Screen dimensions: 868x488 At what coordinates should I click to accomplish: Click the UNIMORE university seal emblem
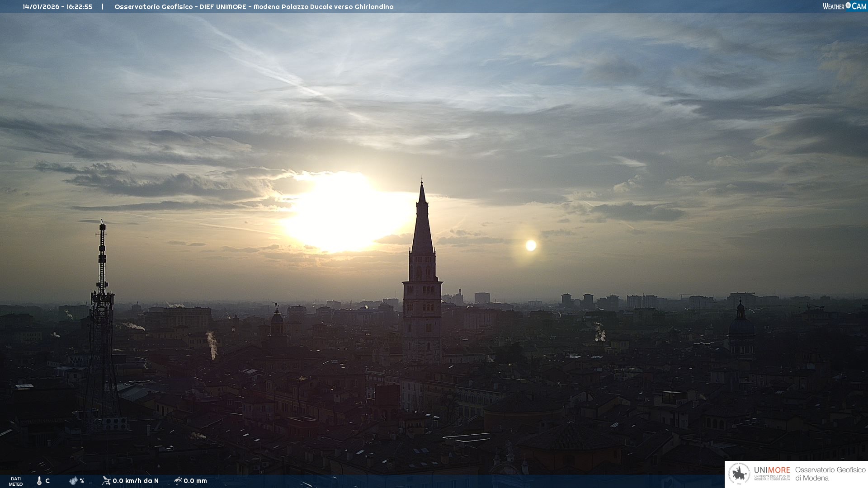739,474
